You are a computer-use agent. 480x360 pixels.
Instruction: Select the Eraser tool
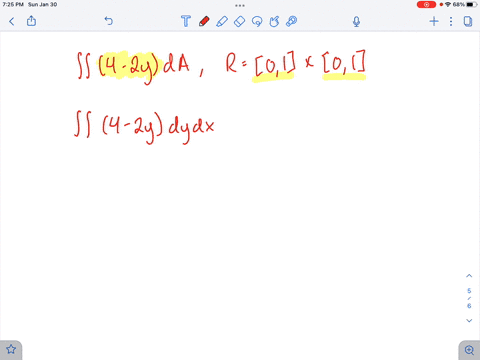click(x=240, y=22)
